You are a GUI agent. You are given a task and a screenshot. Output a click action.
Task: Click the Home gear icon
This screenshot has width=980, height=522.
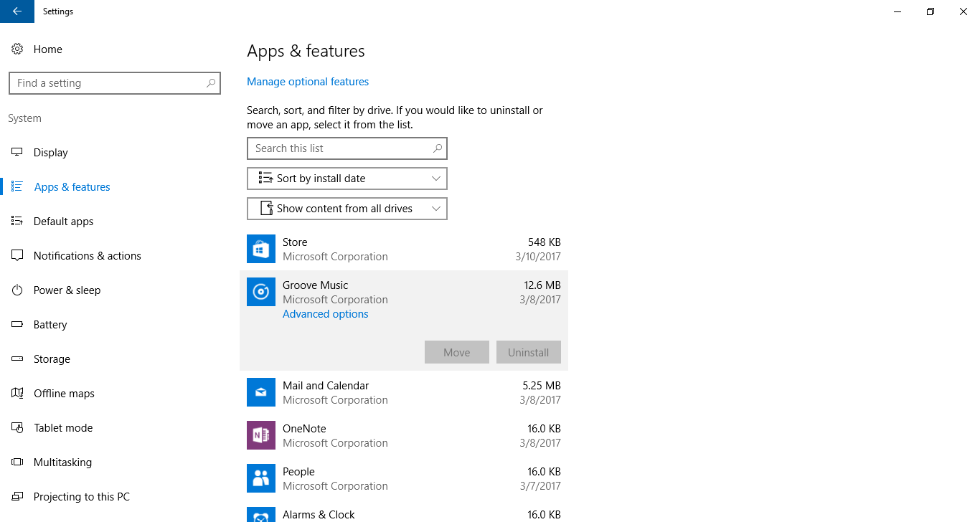[x=17, y=49]
